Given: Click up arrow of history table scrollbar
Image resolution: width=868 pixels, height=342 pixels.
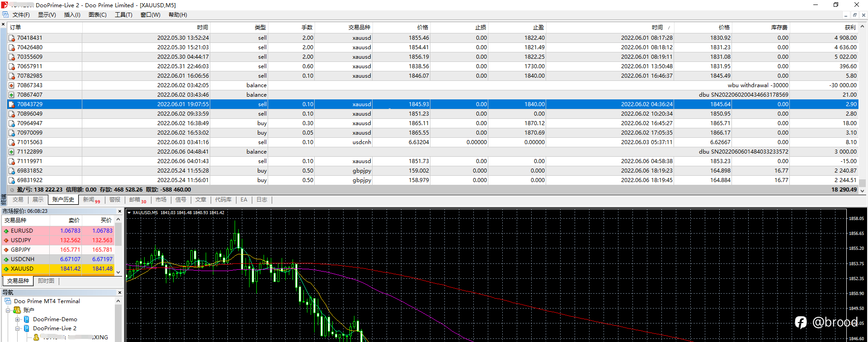Looking at the screenshot, I should click(863, 27).
